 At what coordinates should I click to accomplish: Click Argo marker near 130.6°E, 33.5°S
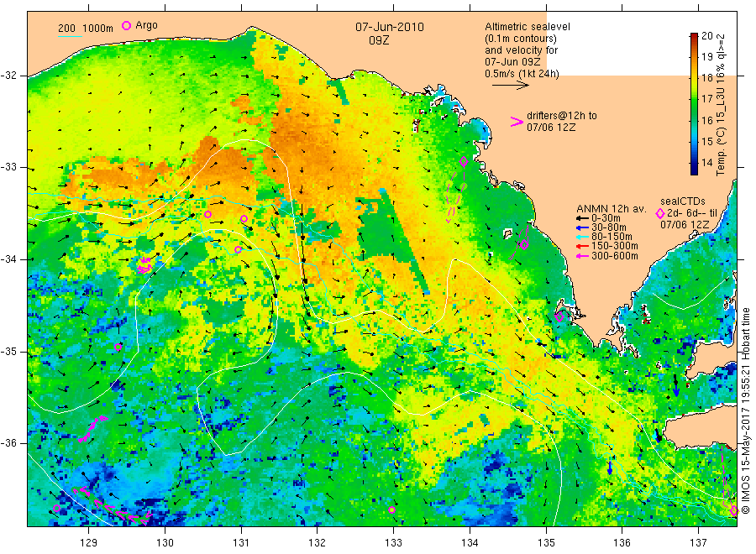click(x=207, y=214)
